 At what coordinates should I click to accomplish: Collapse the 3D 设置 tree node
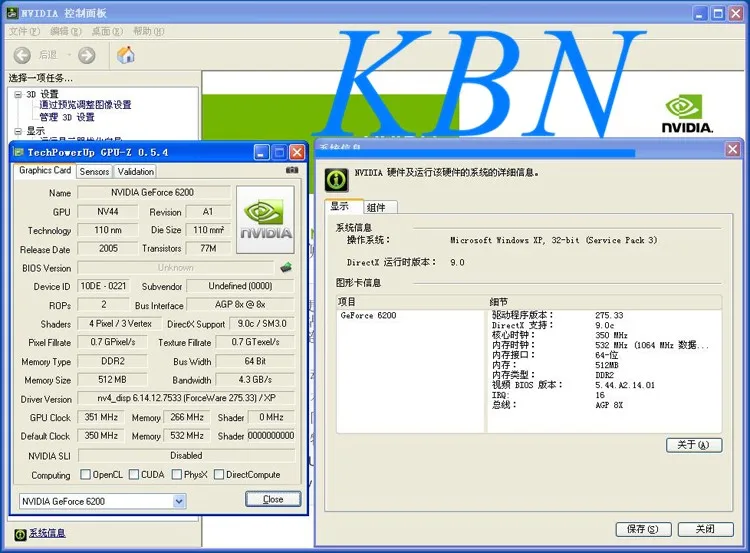click(18, 94)
